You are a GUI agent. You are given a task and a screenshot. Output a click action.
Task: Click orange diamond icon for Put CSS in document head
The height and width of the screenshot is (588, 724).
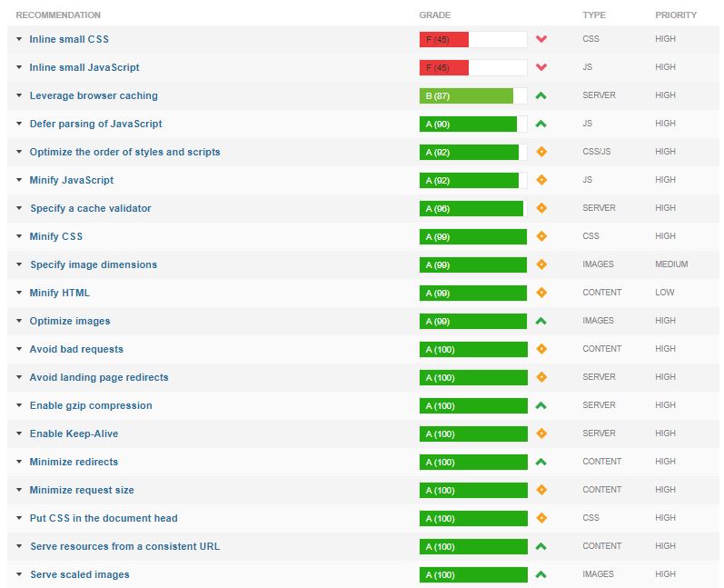click(x=541, y=518)
